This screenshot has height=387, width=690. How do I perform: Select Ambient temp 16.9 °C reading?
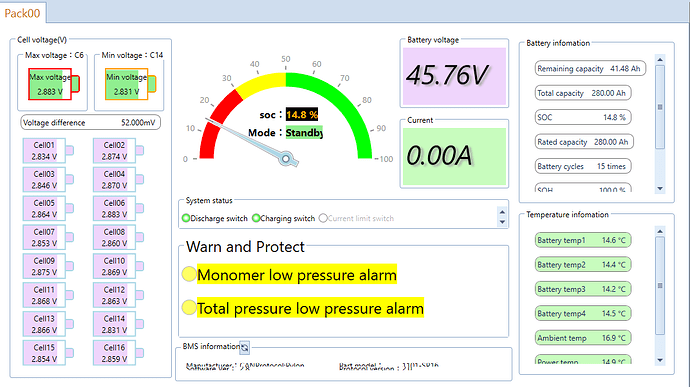tap(583, 338)
